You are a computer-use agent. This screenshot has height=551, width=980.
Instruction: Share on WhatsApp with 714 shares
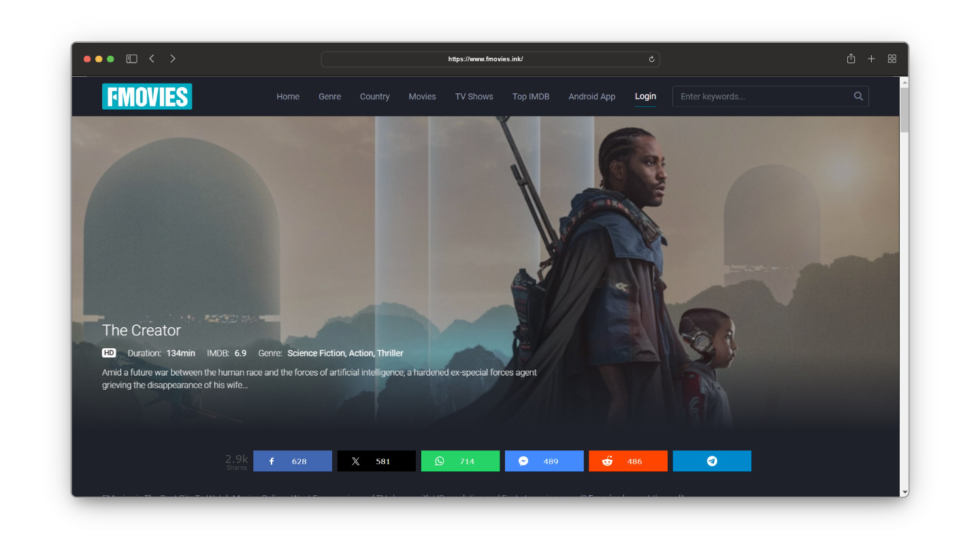pos(460,461)
